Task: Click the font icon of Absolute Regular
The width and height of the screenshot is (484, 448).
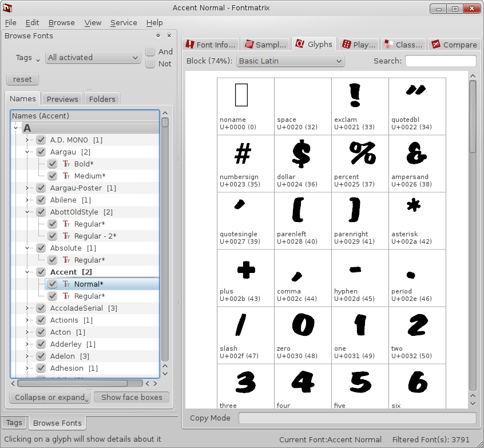Action: (x=66, y=260)
